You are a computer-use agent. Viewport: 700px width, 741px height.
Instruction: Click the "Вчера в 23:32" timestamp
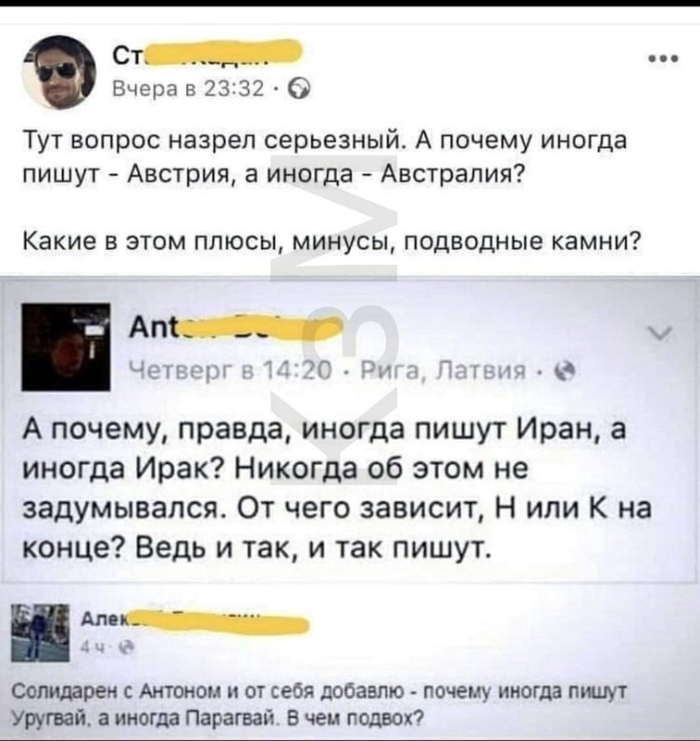tap(188, 88)
